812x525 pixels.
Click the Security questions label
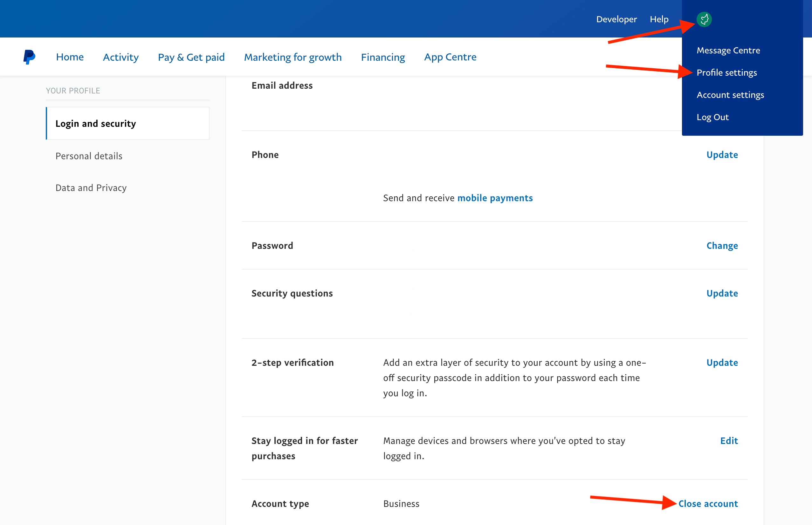click(292, 293)
